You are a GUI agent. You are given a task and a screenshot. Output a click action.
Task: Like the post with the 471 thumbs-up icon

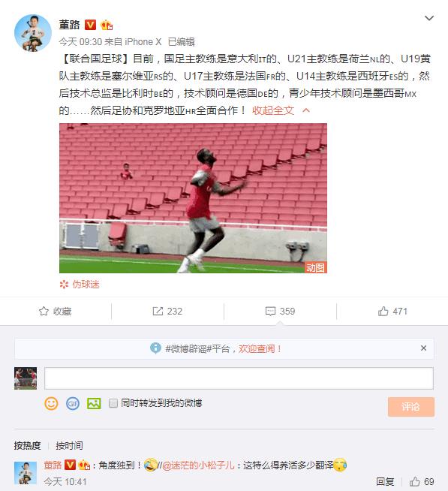coord(383,311)
